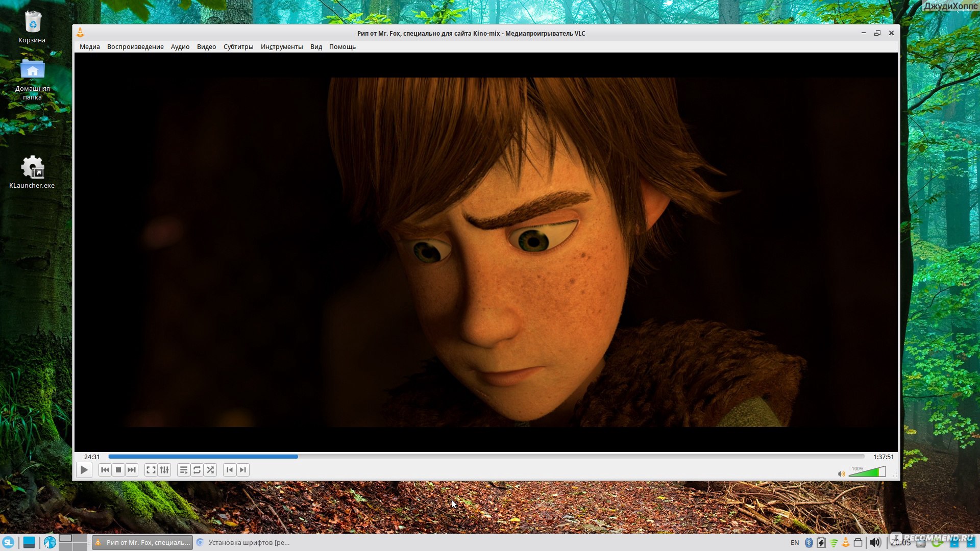Screen dimensions: 980x551
Task: Open the Аудио menu
Action: click(180, 46)
